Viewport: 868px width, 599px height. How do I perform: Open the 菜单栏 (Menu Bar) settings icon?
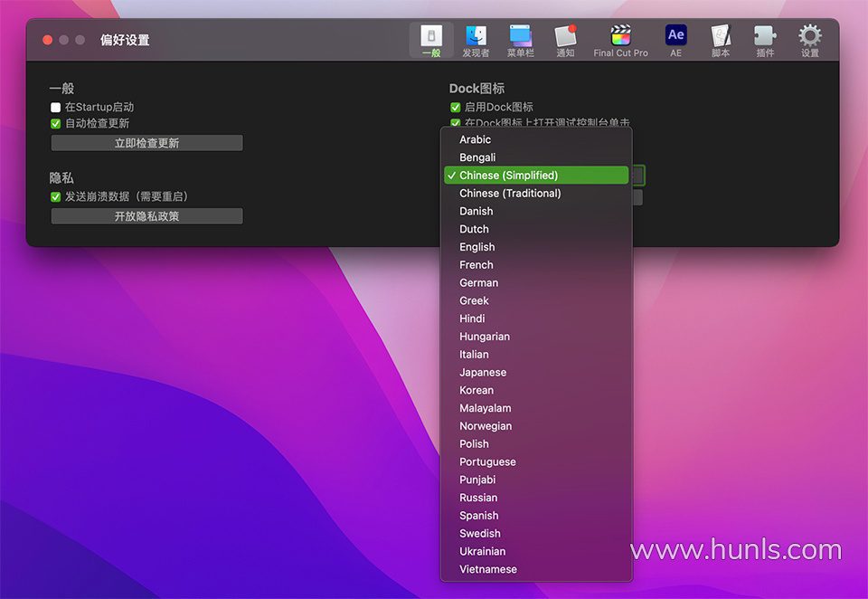click(520, 40)
